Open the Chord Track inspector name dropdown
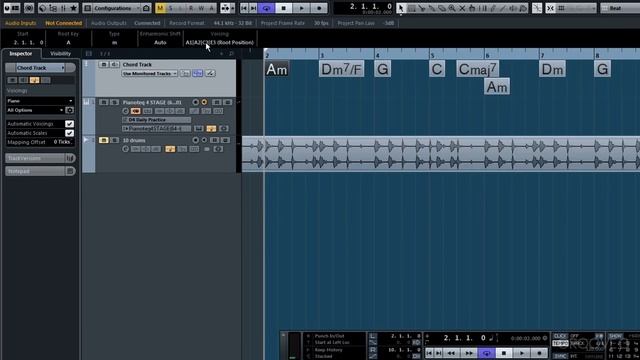Image resolution: width=640 pixels, height=360 pixels. [40, 68]
